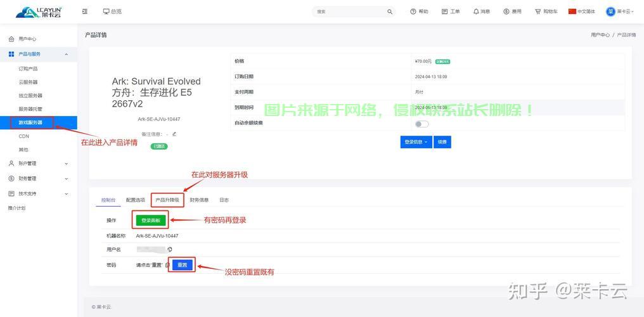644x317 pixels.
Task: Open 独立服务器 in the sidebar
Action: 30,95
